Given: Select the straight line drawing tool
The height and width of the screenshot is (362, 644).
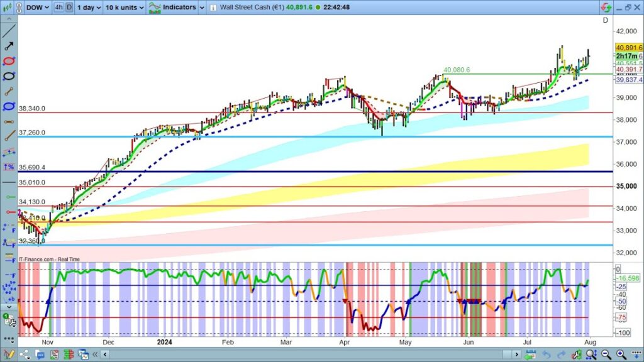Looking at the screenshot, I should pos(9,31).
